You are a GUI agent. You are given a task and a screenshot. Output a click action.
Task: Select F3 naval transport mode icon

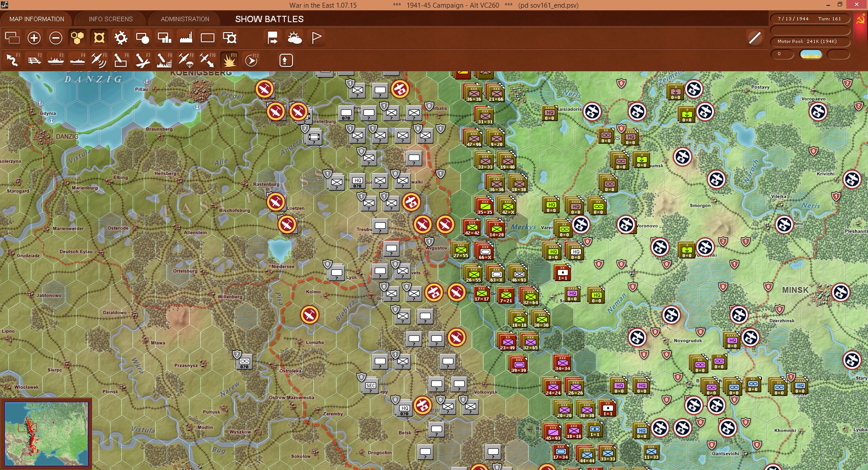click(56, 60)
